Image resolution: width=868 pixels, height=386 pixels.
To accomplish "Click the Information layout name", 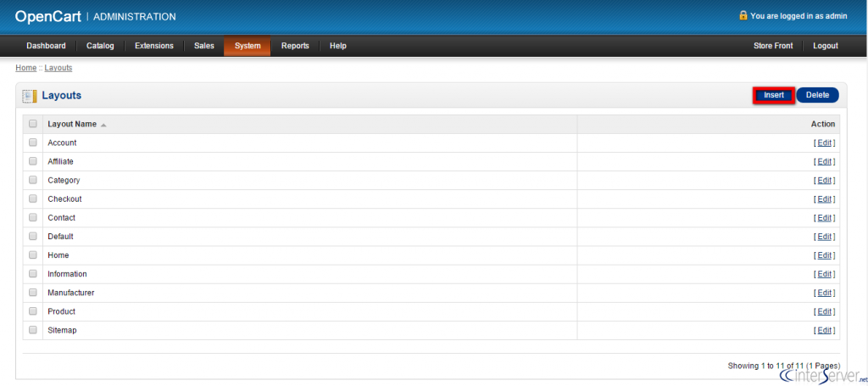I will click(x=67, y=274).
